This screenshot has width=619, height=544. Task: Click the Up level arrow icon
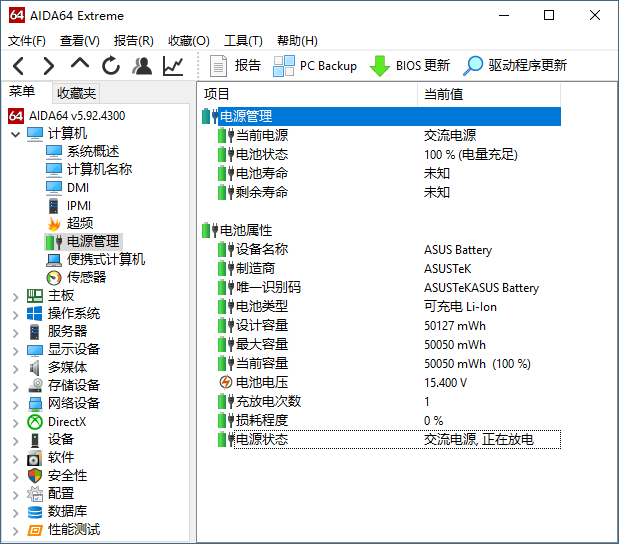(80, 65)
